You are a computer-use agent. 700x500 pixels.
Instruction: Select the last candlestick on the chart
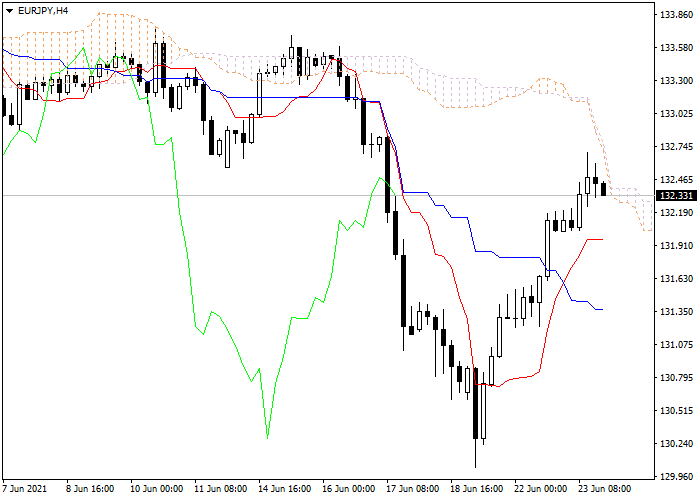[x=603, y=189]
